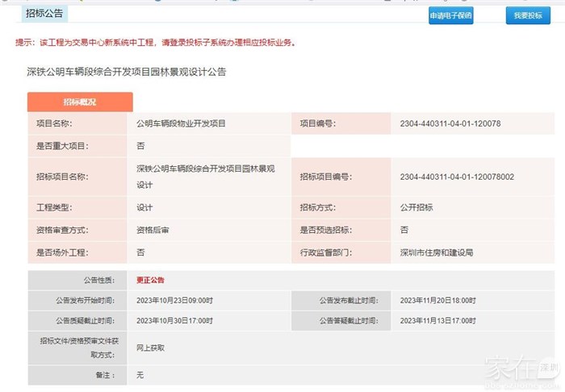Click query deadline 2023年10月30日17:00时
Screen dimensions: 565x392
pos(174,320)
